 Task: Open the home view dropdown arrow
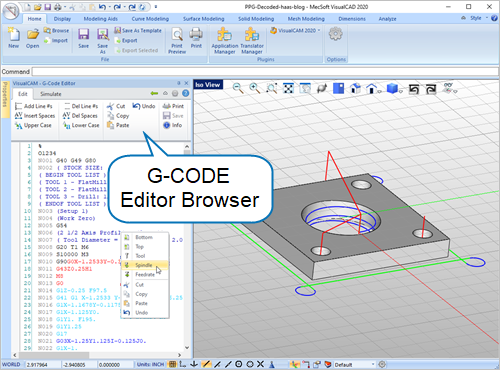tap(379, 91)
